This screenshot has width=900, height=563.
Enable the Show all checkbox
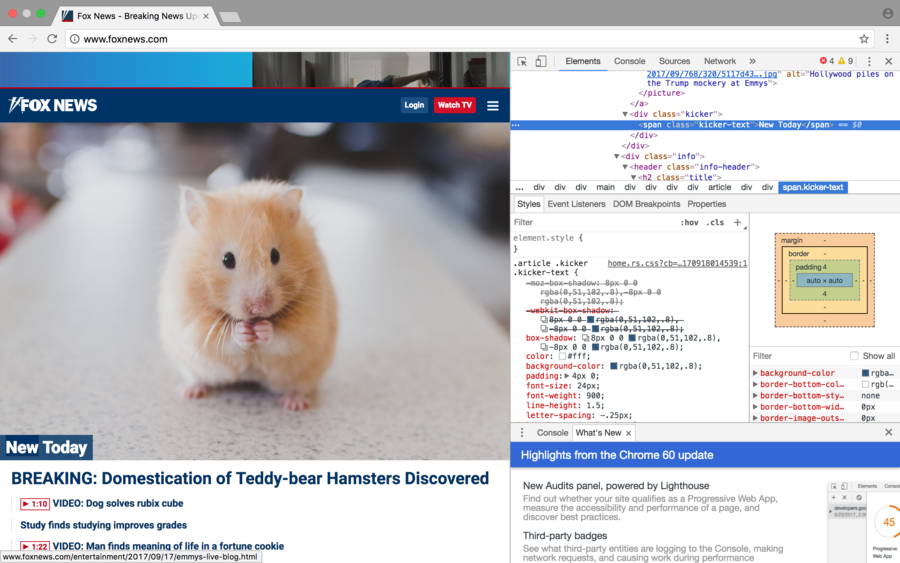(x=854, y=356)
